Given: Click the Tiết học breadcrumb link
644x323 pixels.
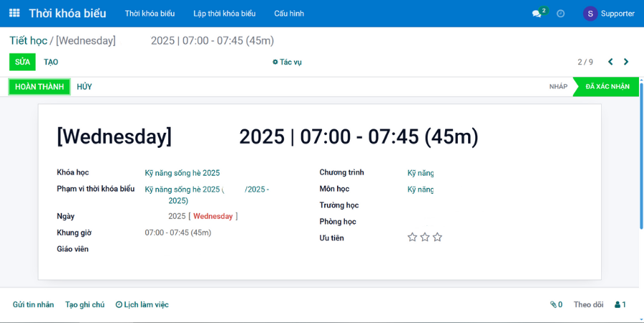Looking at the screenshot, I should coord(28,41).
